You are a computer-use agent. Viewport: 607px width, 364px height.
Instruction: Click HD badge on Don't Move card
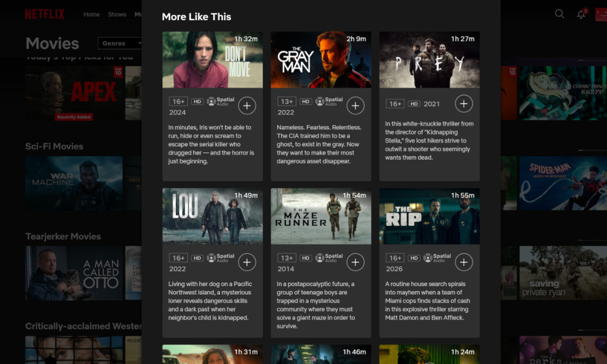tap(197, 102)
